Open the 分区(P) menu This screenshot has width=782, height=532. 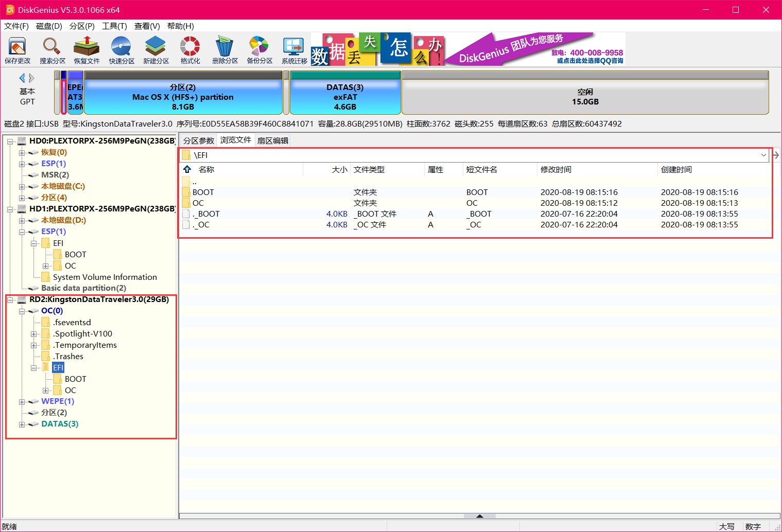[x=82, y=26]
